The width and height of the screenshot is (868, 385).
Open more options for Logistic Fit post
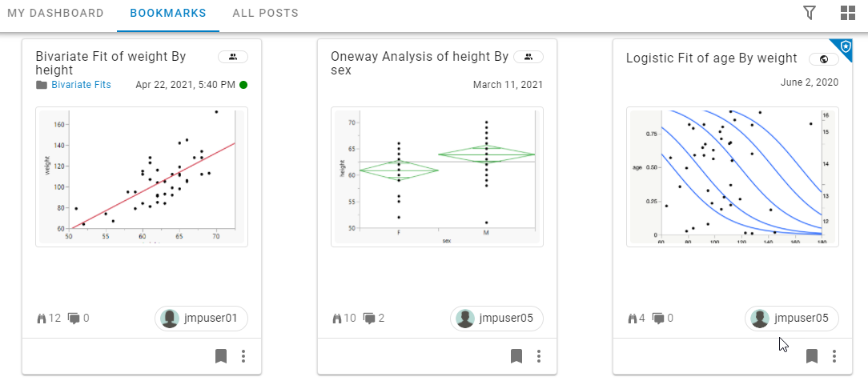tap(834, 356)
